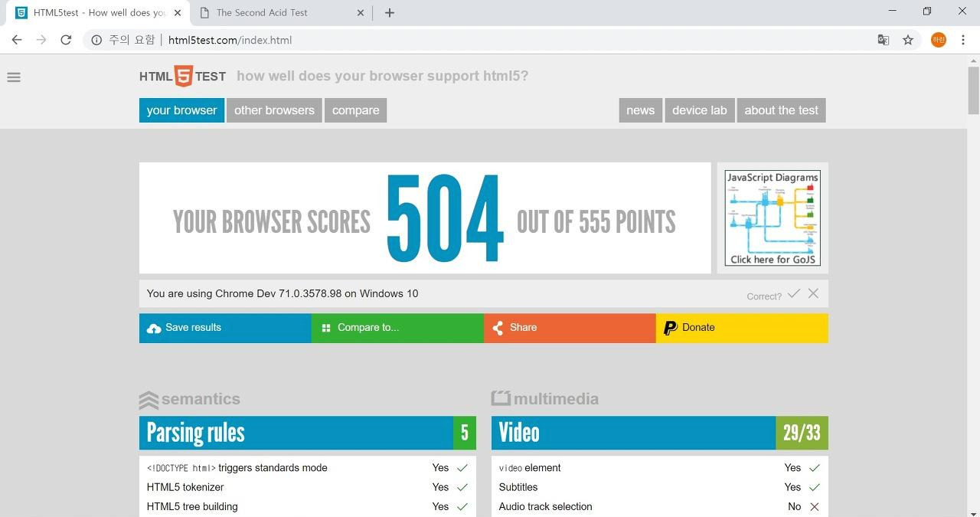This screenshot has height=517, width=980.
Task: Click the translate page icon
Action: (883, 40)
